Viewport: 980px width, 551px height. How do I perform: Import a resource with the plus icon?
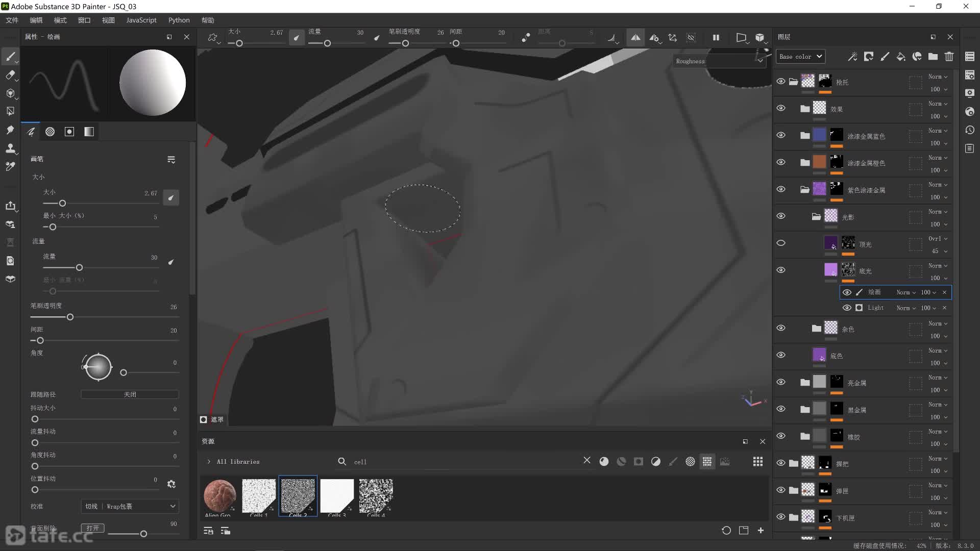tap(761, 531)
